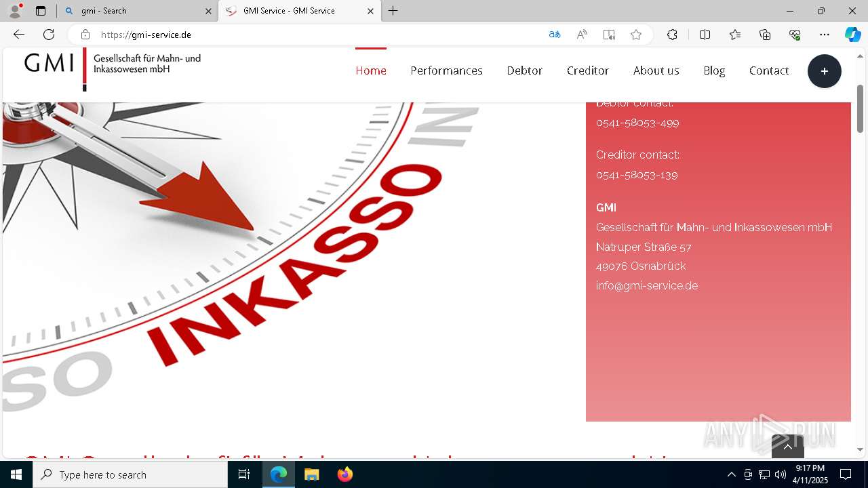Click the Natruper Straße 57 address
The width and height of the screenshot is (868, 488).
click(x=644, y=247)
